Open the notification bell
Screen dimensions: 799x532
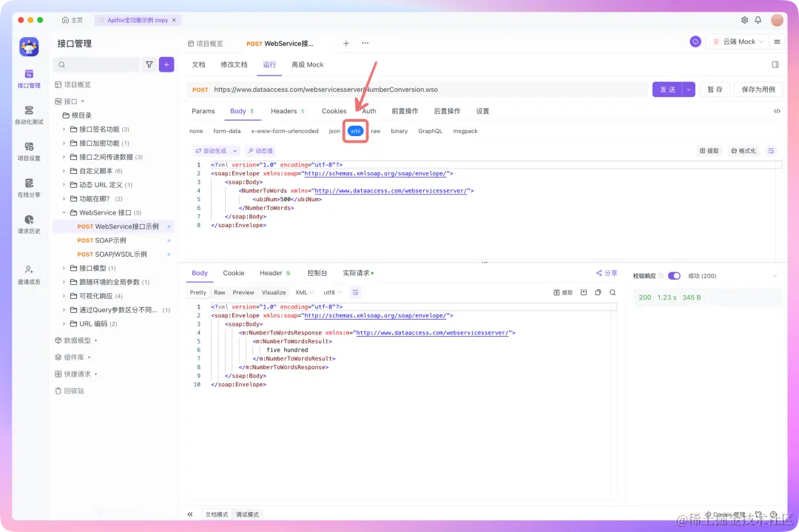(x=758, y=20)
